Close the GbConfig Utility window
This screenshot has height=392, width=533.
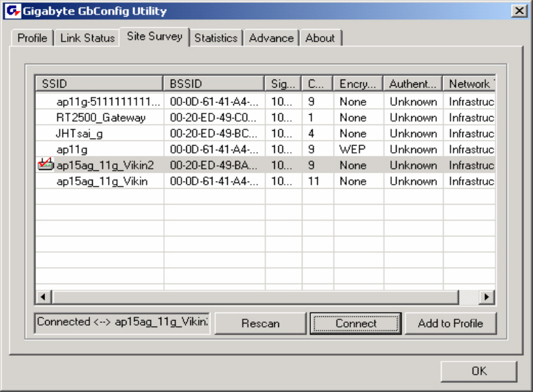(519, 11)
